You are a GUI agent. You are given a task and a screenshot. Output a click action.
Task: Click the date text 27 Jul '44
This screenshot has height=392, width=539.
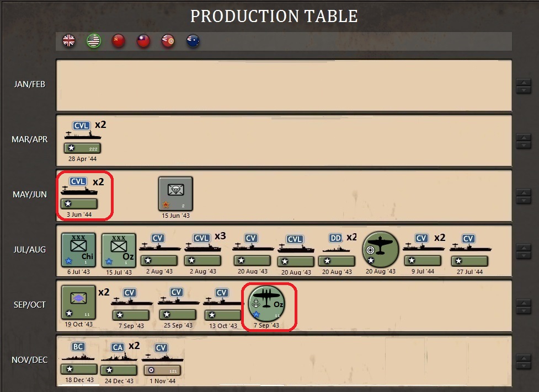coord(470,272)
